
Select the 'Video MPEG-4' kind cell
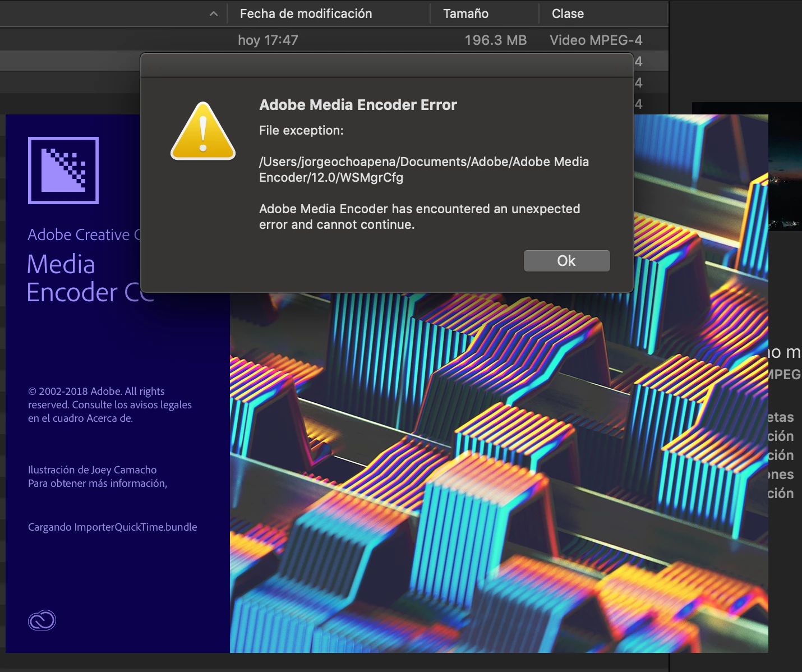596,40
